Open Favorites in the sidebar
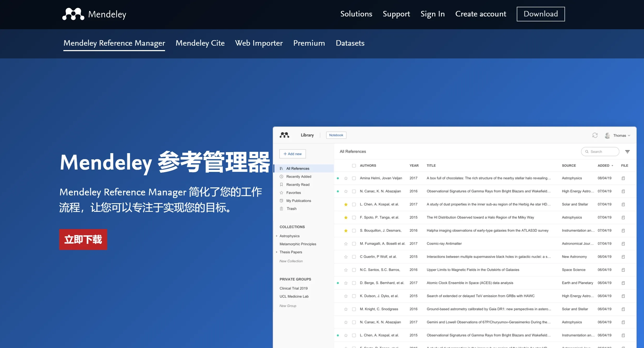 [293, 193]
